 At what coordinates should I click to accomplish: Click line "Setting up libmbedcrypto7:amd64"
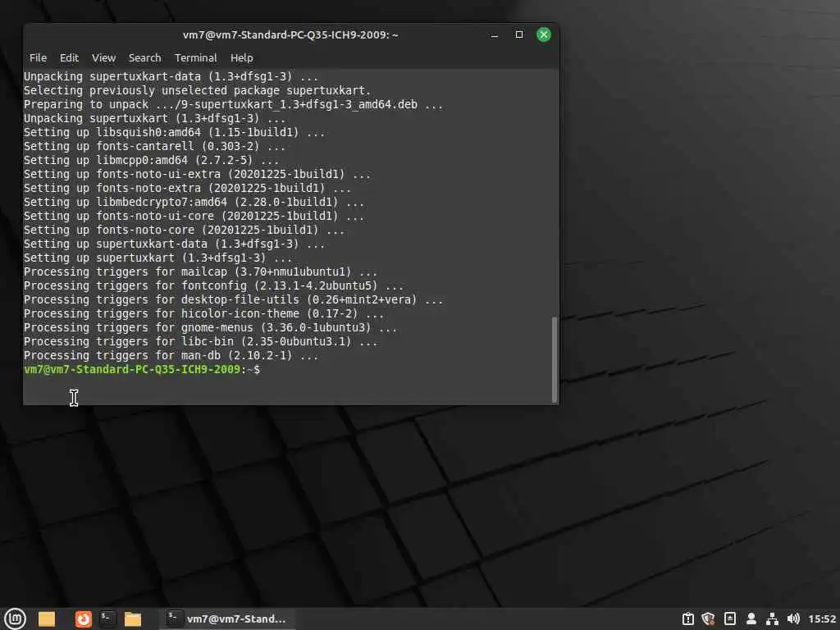pyautogui.click(x=194, y=203)
